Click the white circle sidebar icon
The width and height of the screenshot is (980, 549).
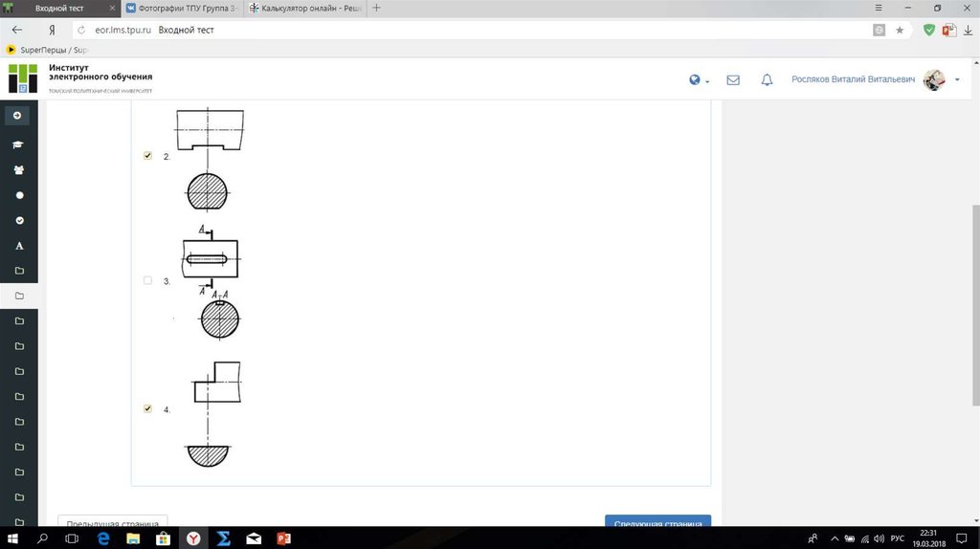tap(19, 195)
